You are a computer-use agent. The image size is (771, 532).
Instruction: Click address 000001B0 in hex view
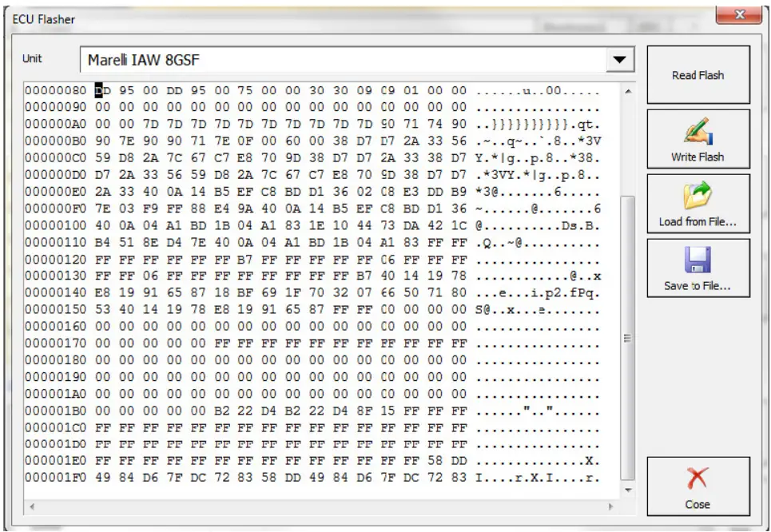(x=56, y=411)
